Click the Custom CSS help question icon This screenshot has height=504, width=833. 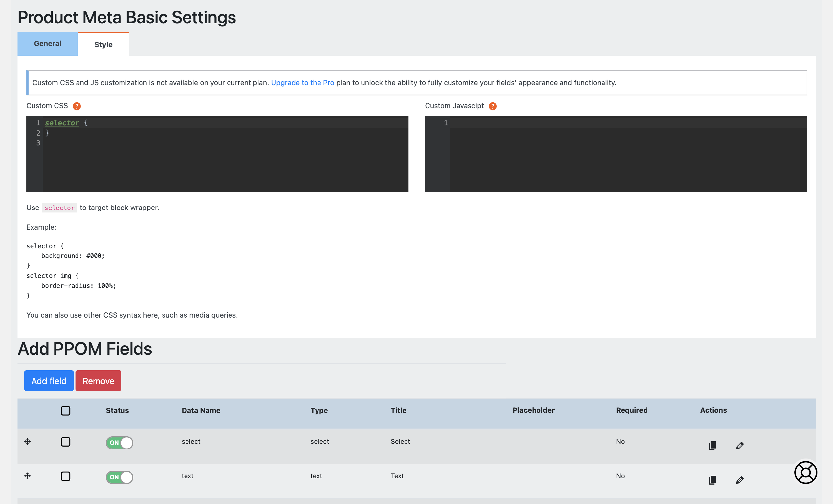(77, 106)
